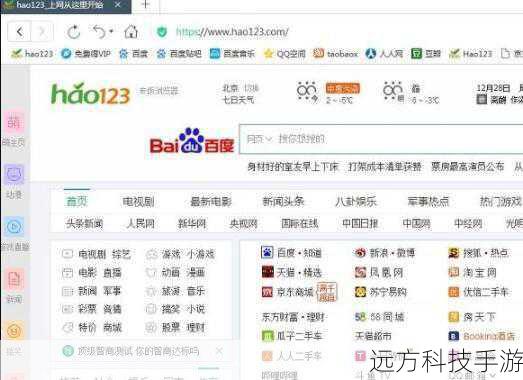This screenshot has width=523, height=380.
Task: Open the 彩票 category link
Action: 87,309
